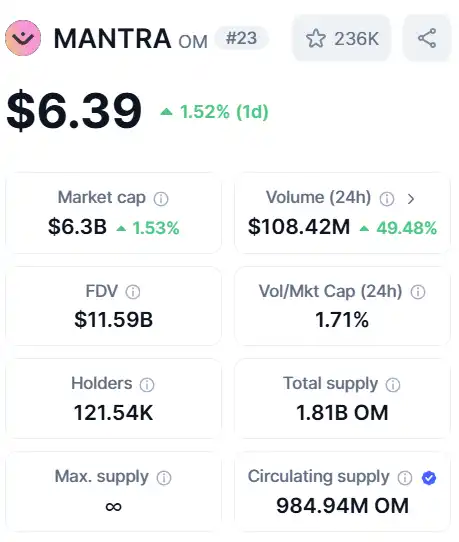
Task: Click the Vol/Mkt Cap (24h) info icon
Action: [418, 292]
